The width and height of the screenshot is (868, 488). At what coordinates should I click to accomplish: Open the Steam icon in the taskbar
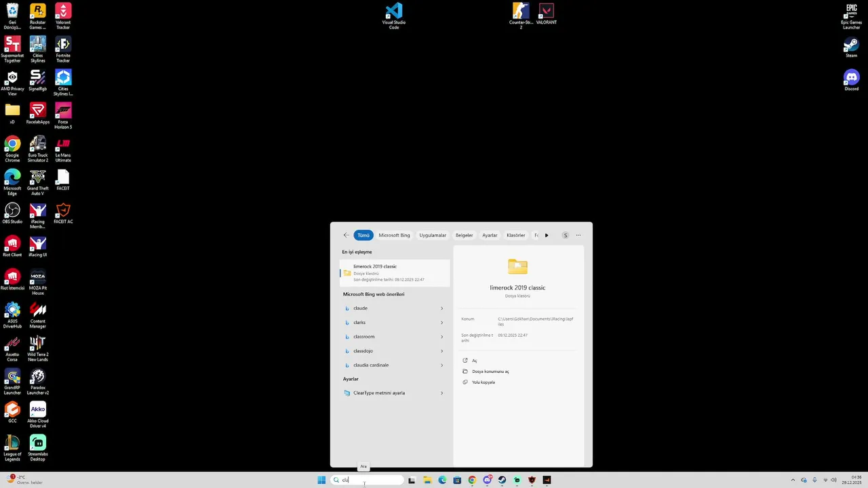click(x=502, y=480)
